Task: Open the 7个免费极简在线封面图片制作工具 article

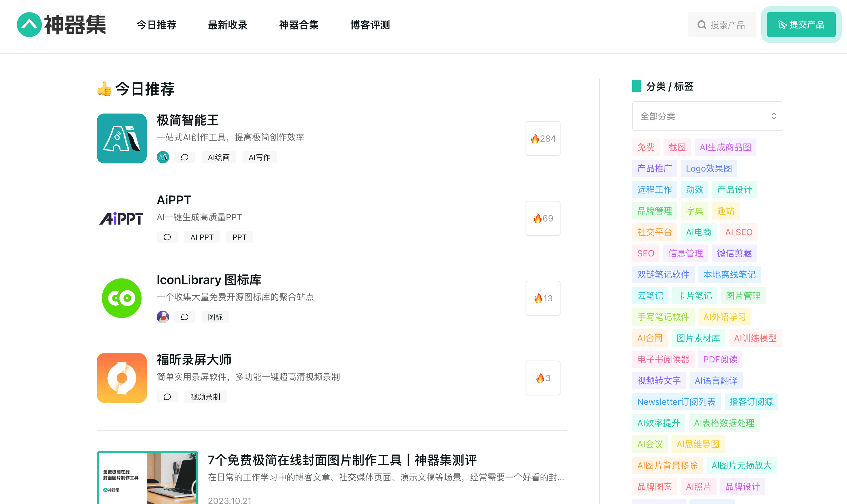Action: point(342,460)
